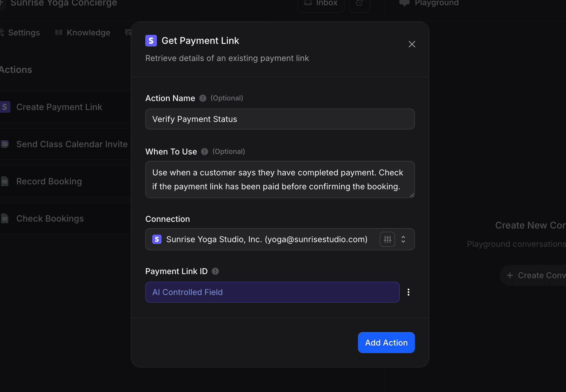Click the Add Action button
Viewport: 566px width, 392px height.
coord(386,343)
